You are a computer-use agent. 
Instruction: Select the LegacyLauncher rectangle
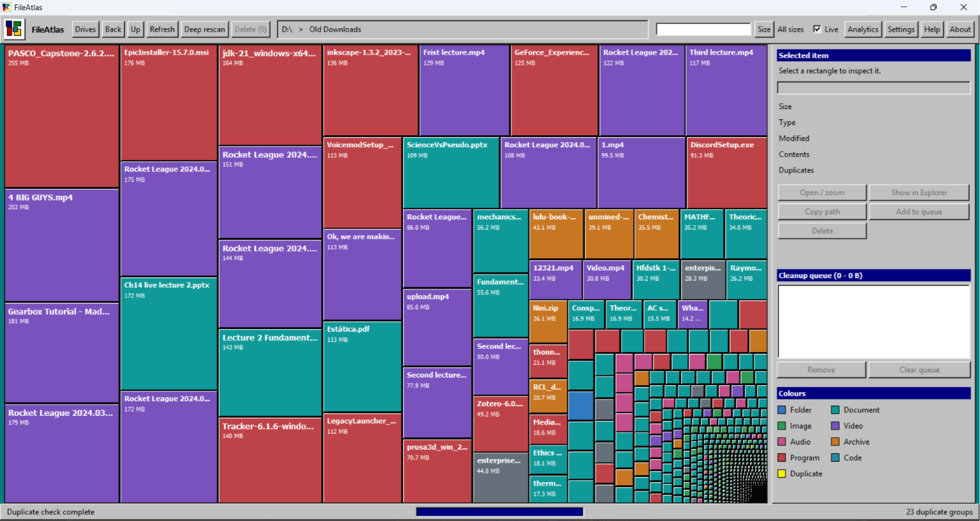(362, 458)
